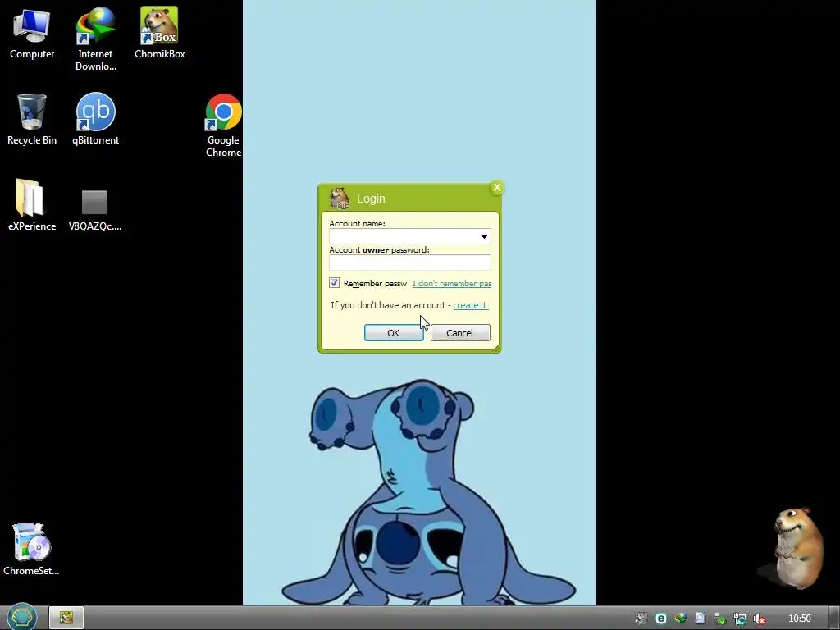Open the Computer desktop icon
Screen dimensions: 840x630
pyautogui.click(x=32, y=33)
